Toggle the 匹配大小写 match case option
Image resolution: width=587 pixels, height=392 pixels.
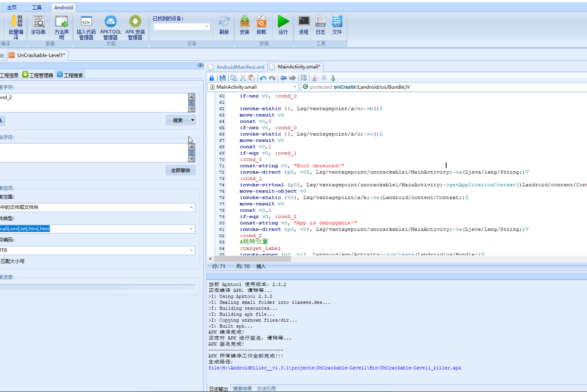point(12,261)
